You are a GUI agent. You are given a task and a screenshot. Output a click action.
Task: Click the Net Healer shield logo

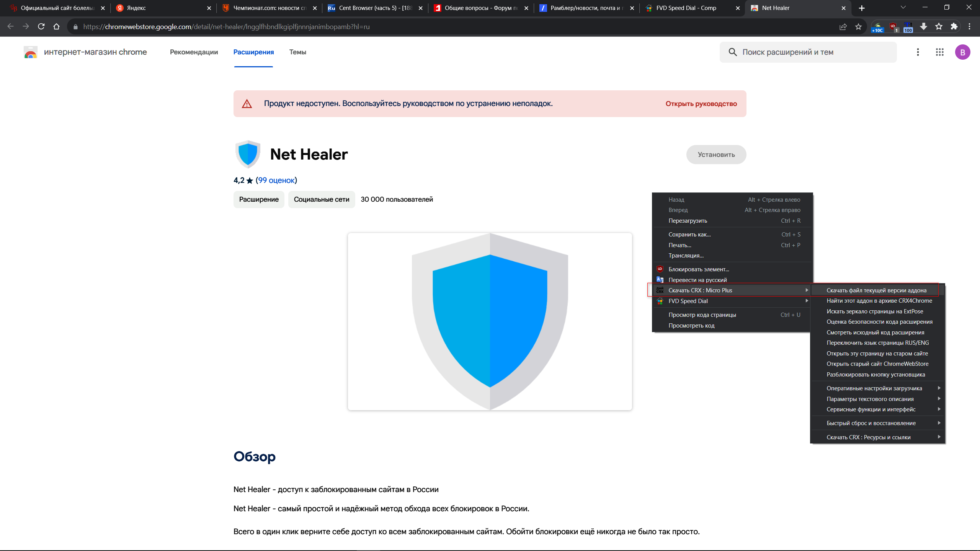coord(248,154)
